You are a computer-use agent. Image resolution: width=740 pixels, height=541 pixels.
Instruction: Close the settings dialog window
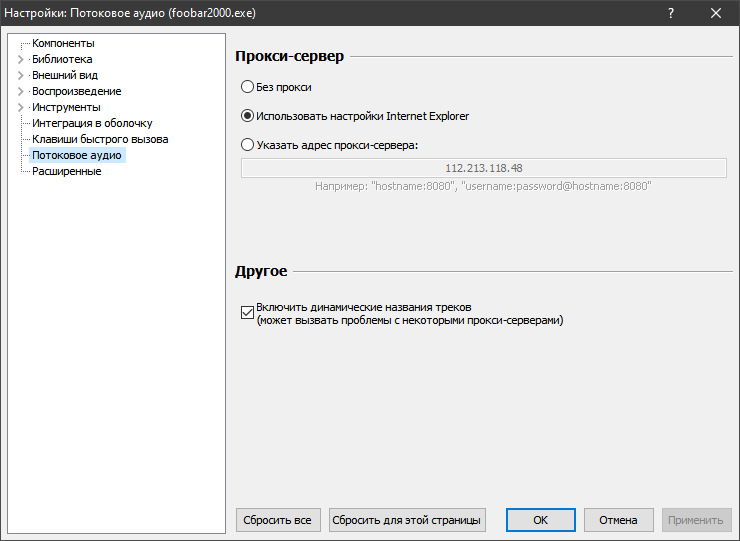pos(716,13)
